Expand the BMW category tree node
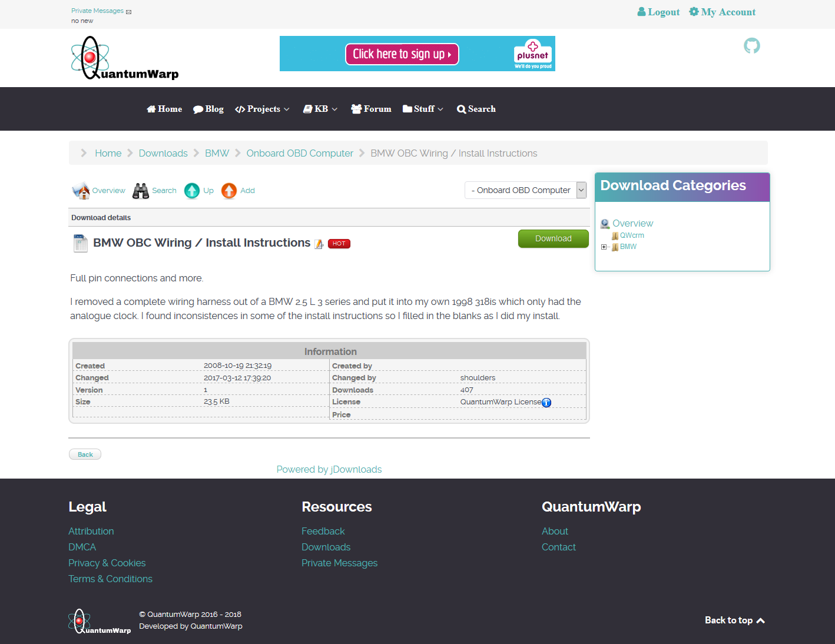Viewport: 835px width, 644px height. (x=604, y=247)
